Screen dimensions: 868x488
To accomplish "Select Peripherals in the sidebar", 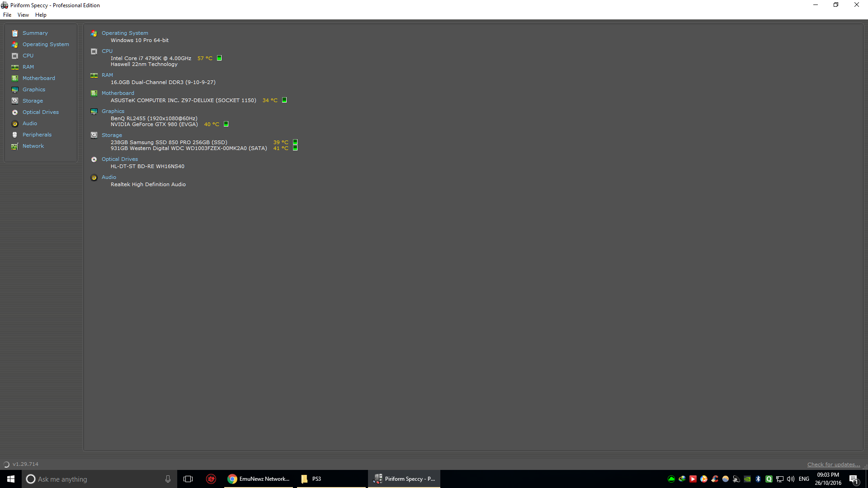I will 37,135.
